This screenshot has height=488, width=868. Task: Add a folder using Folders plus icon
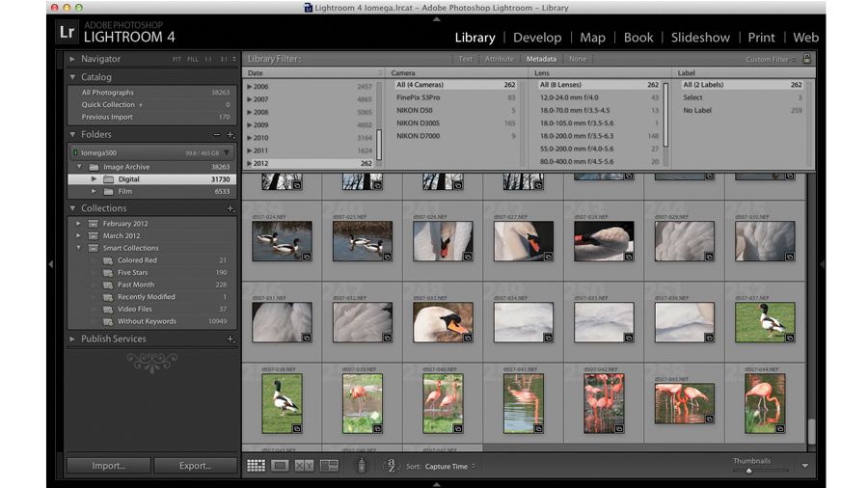[x=231, y=134]
